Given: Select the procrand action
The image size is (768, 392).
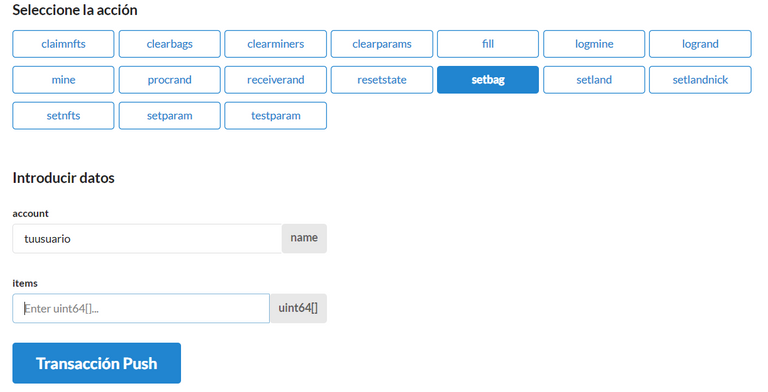Looking at the screenshot, I should [x=169, y=80].
